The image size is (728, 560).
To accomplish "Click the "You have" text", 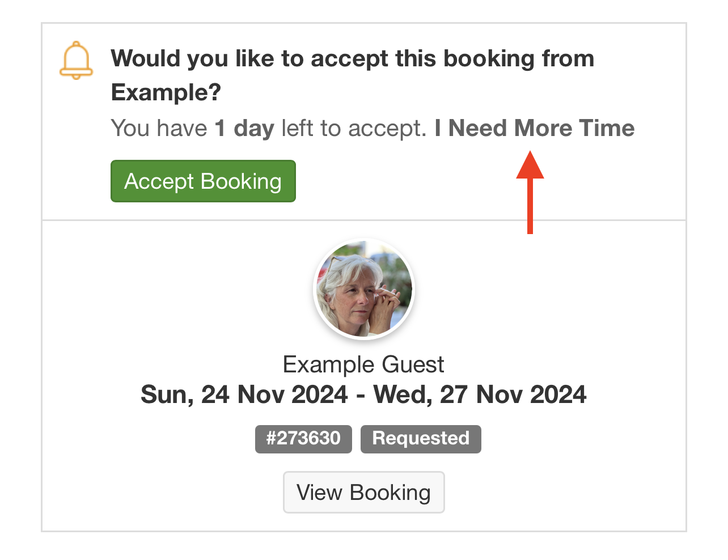I will [x=159, y=128].
